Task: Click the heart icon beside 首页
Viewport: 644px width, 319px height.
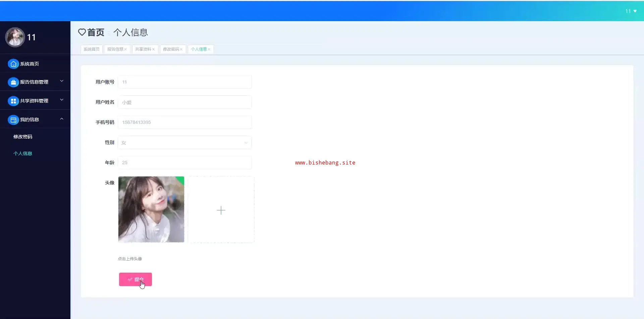Action: pyautogui.click(x=82, y=32)
